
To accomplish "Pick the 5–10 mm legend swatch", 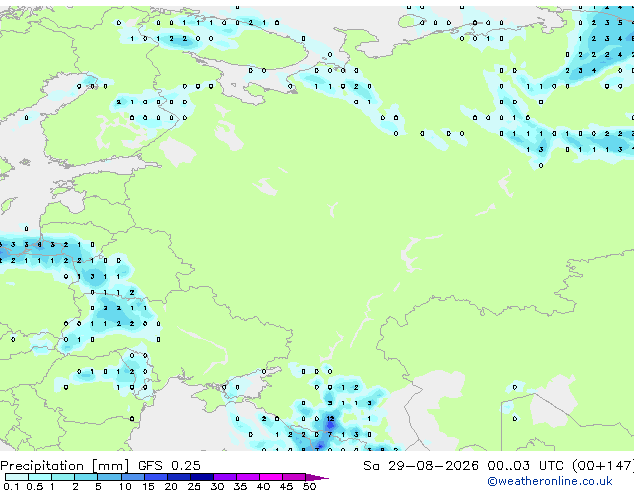I will tap(109, 477).
